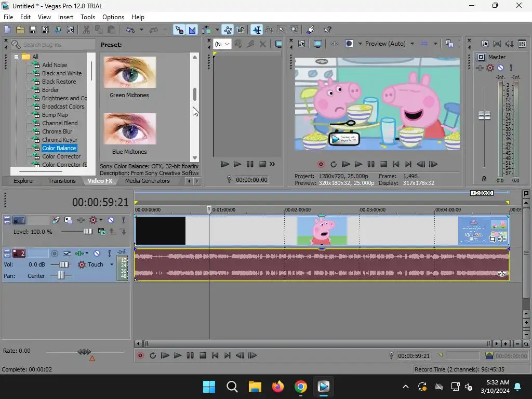Mute video track 1

click(x=111, y=220)
